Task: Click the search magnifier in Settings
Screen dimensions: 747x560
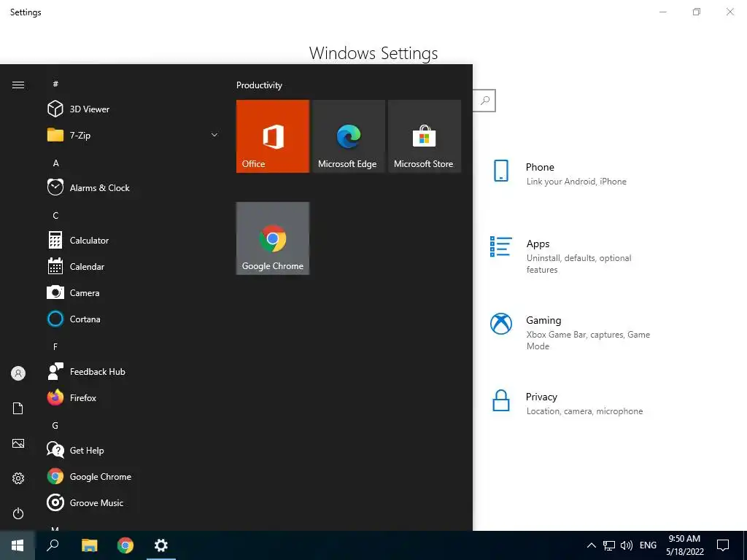Action: pyautogui.click(x=485, y=101)
